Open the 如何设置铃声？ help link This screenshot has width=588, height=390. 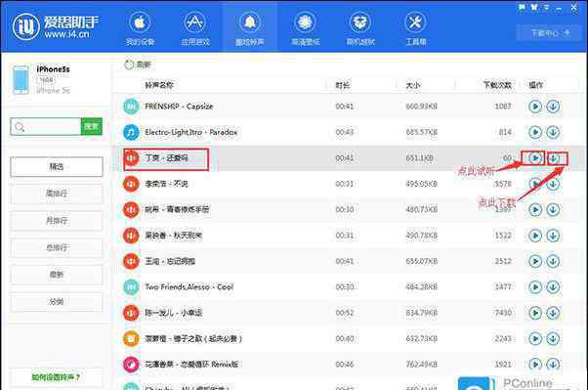57,377
